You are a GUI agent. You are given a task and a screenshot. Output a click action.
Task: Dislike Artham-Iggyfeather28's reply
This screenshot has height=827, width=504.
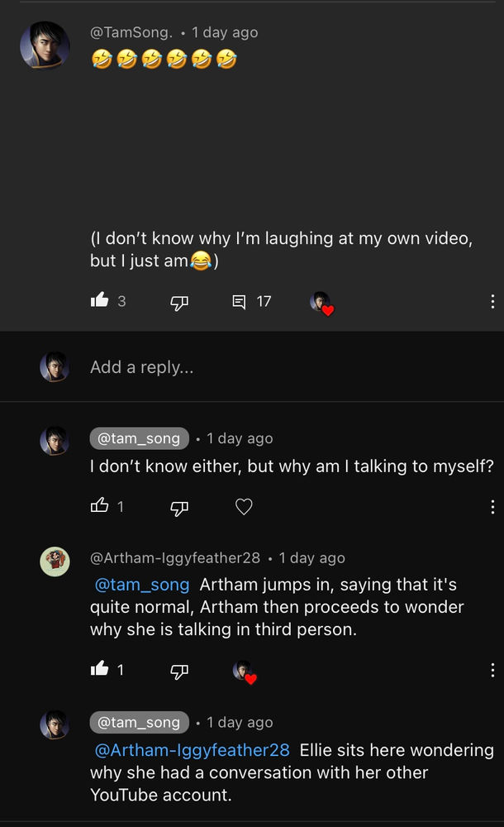pos(179,671)
